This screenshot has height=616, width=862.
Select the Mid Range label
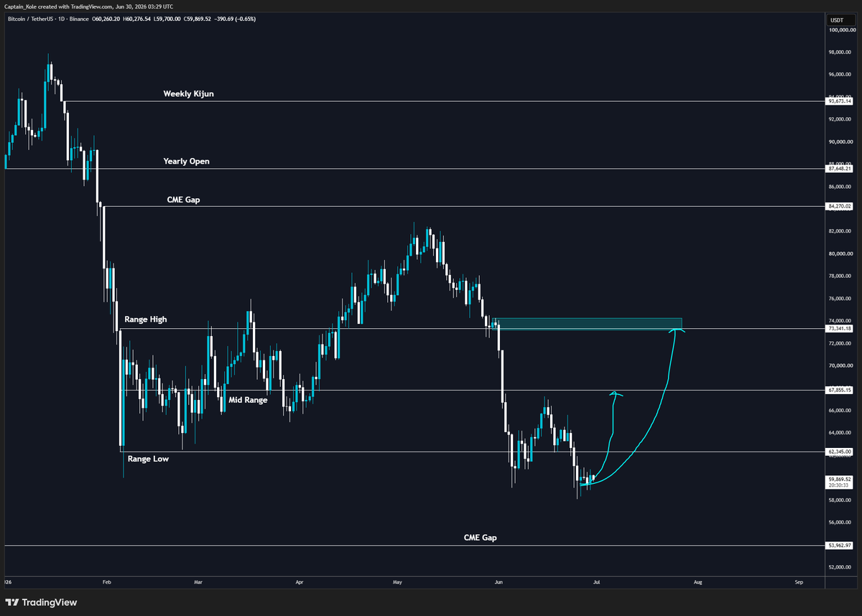click(x=248, y=400)
